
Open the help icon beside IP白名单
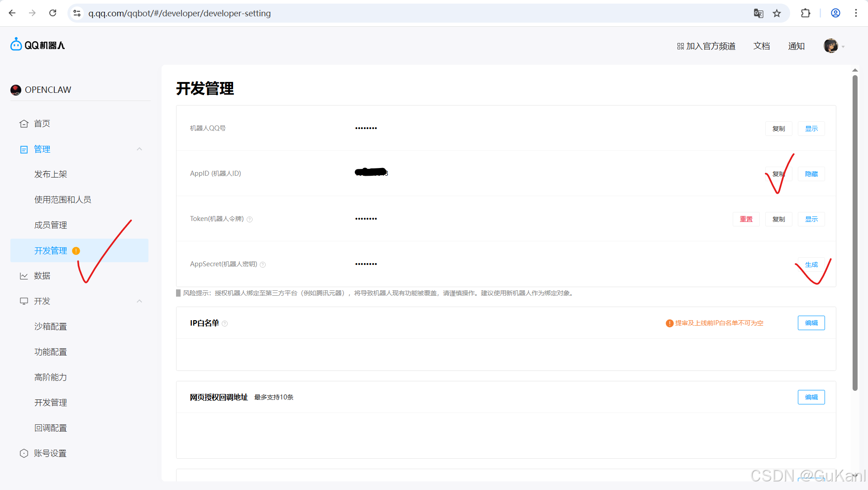tap(225, 323)
